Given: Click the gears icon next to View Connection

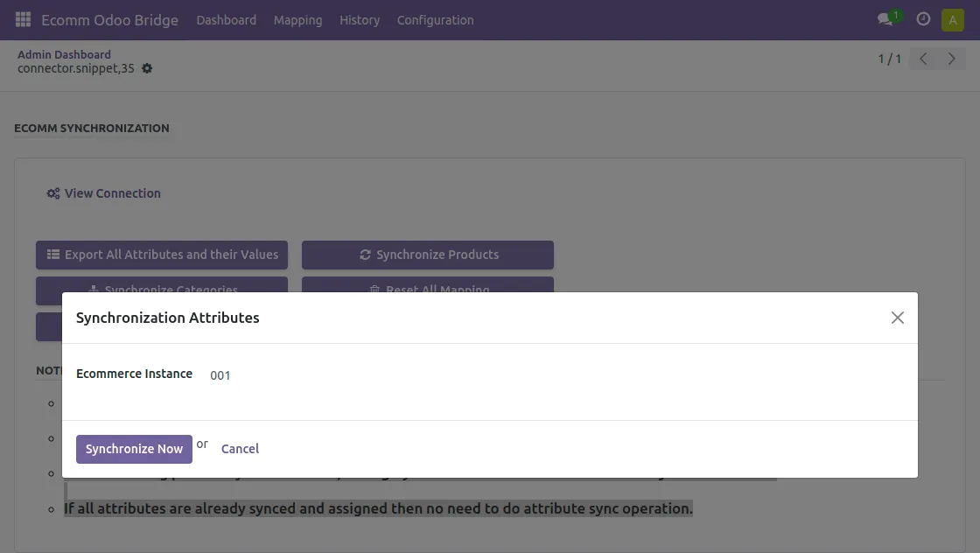Looking at the screenshot, I should (52, 192).
